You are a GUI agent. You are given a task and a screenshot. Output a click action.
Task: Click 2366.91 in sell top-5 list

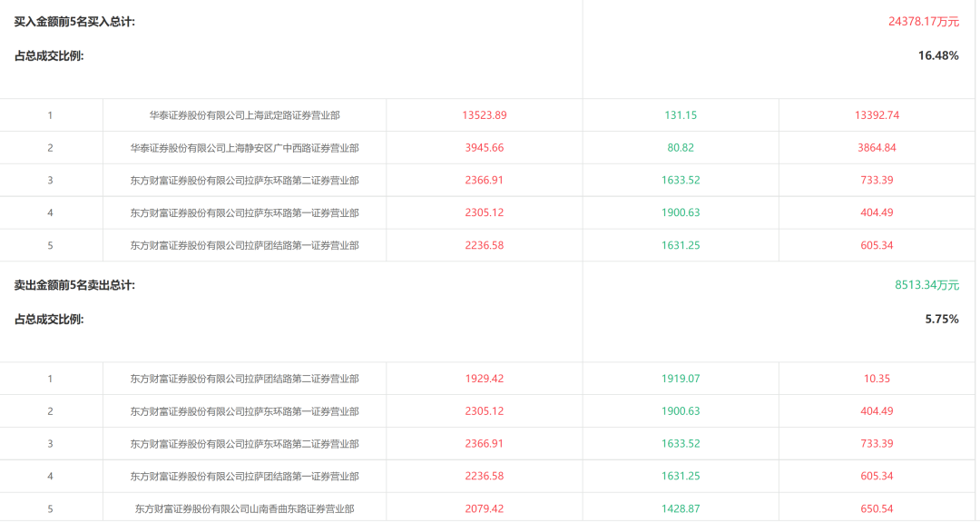(x=485, y=443)
